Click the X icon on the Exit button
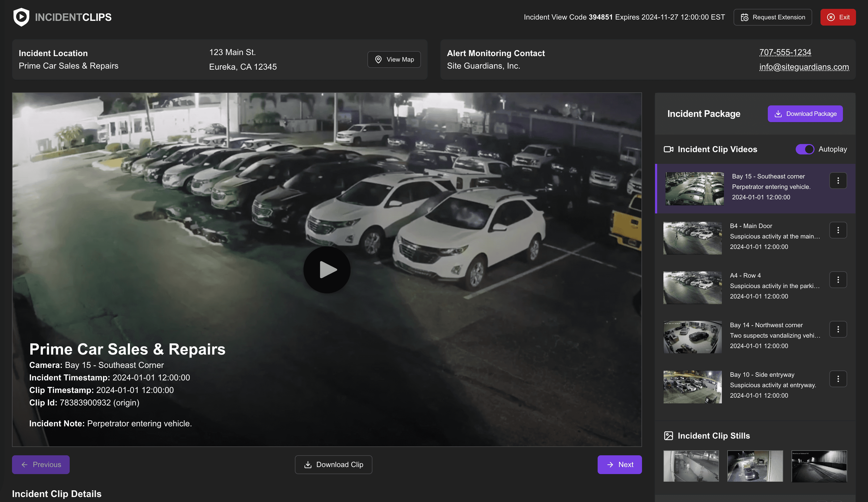 830,17
